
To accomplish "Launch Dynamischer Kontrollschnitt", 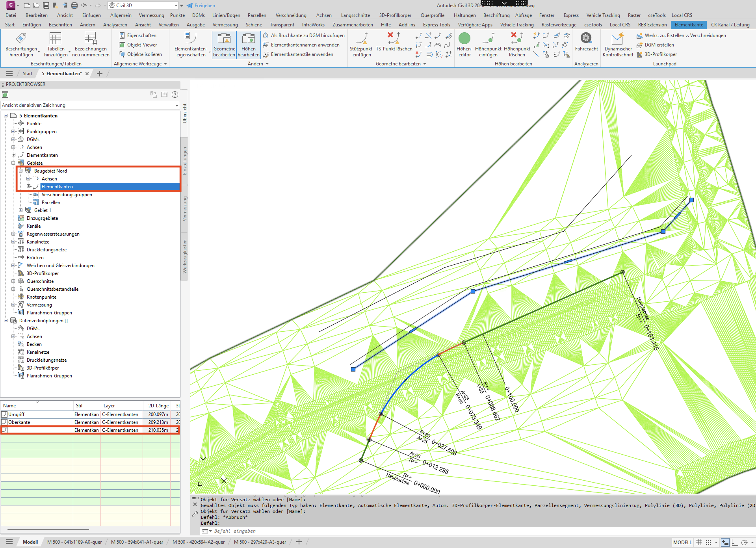I will click(x=618, y=45).
